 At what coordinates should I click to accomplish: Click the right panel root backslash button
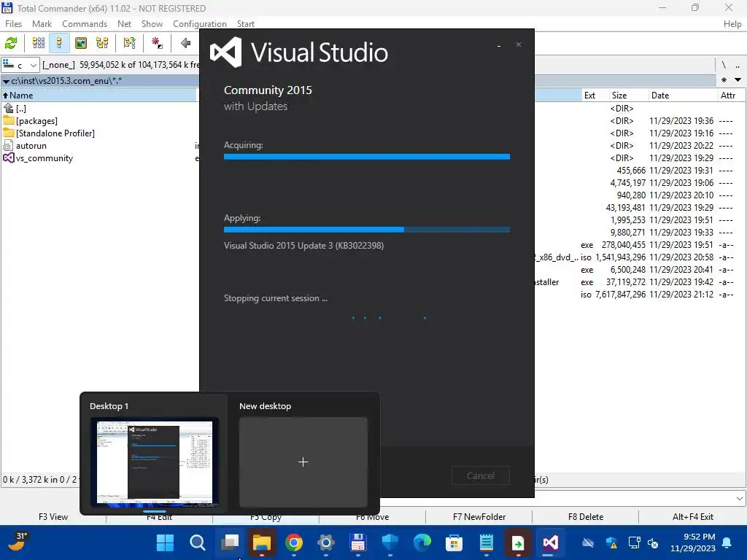click(x=724, y=65)
